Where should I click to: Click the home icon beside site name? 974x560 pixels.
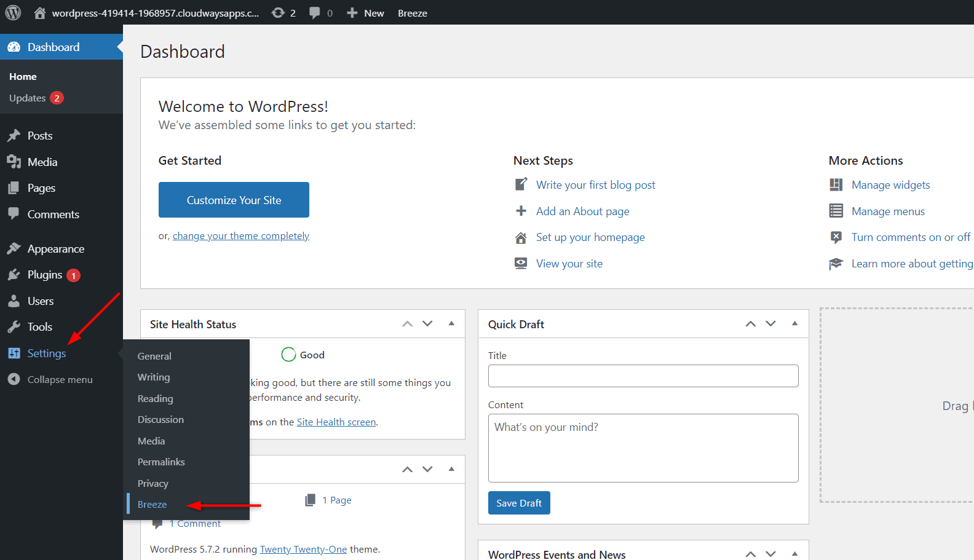click(40, 13)
